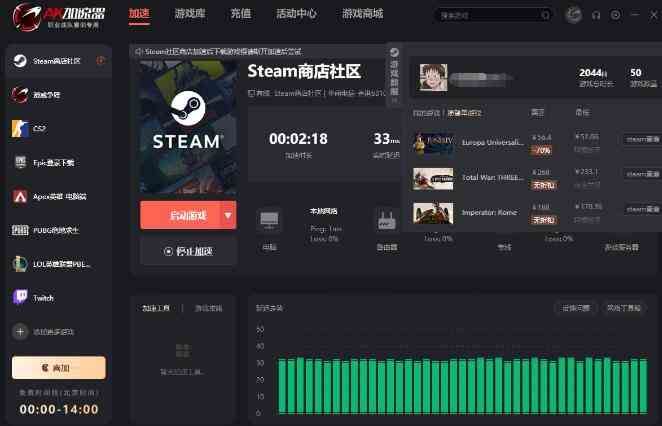Open the user avatar in title bar

573,15
